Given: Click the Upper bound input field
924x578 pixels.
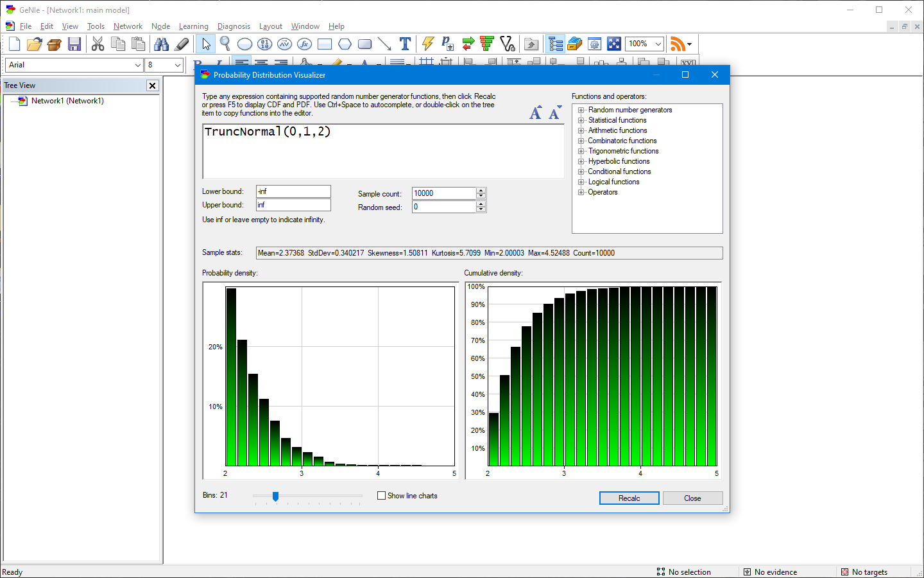Looking at the screenshot, I should [x=293, y=205].
